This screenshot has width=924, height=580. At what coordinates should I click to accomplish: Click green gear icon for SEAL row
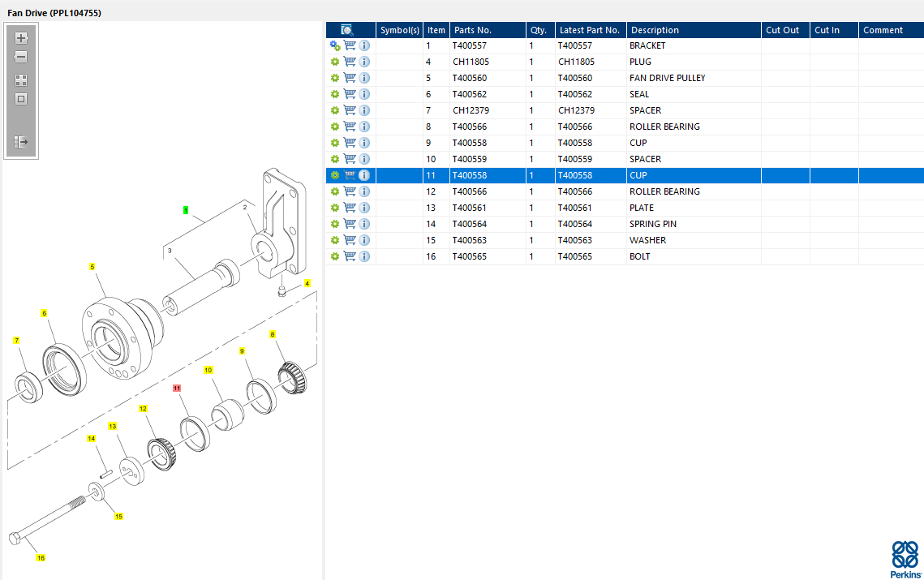point(334,94)
